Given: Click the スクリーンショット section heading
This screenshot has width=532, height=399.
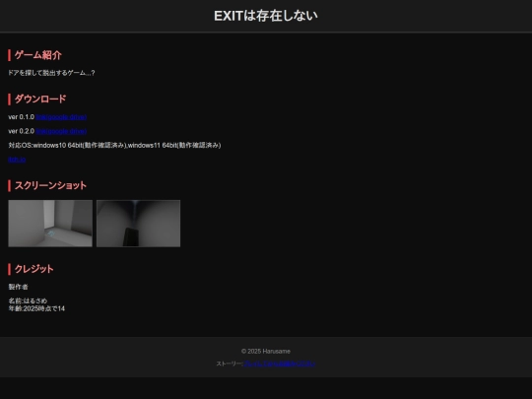Looking at the screenshot, I should point(50,185).
